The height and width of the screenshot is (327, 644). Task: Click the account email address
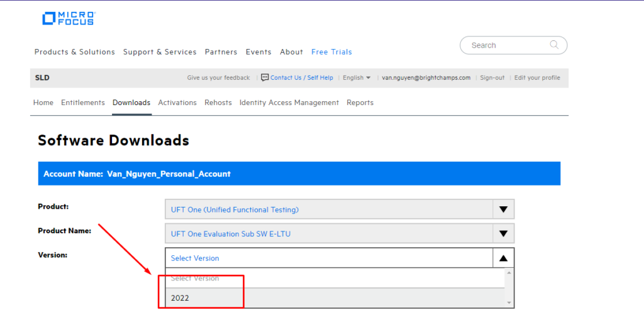pos(426,77)
